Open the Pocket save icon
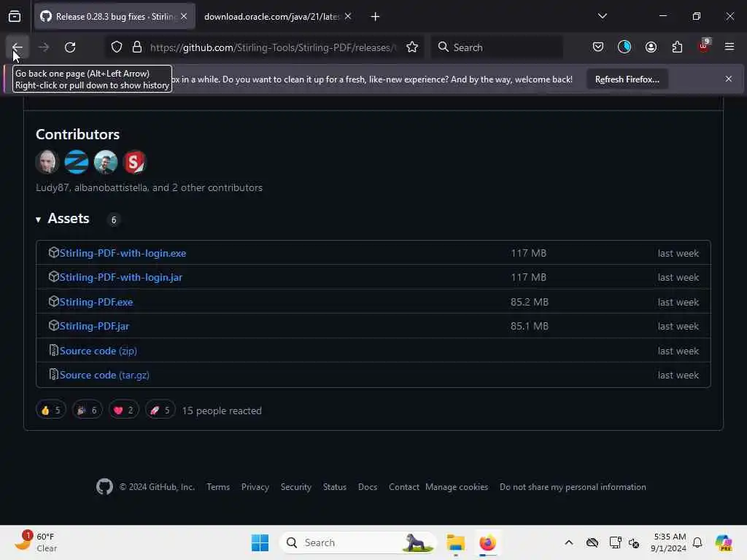747x560 pixels. tap(598, 47)
